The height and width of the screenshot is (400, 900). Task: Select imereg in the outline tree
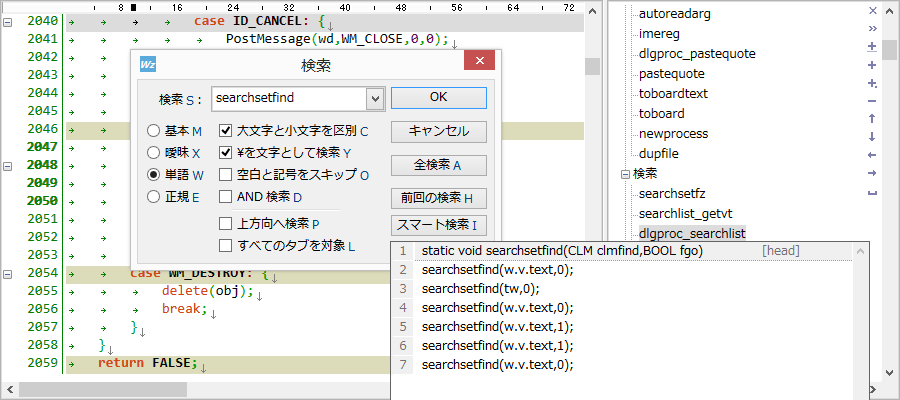pyautogui.click(x=659, y=34)
